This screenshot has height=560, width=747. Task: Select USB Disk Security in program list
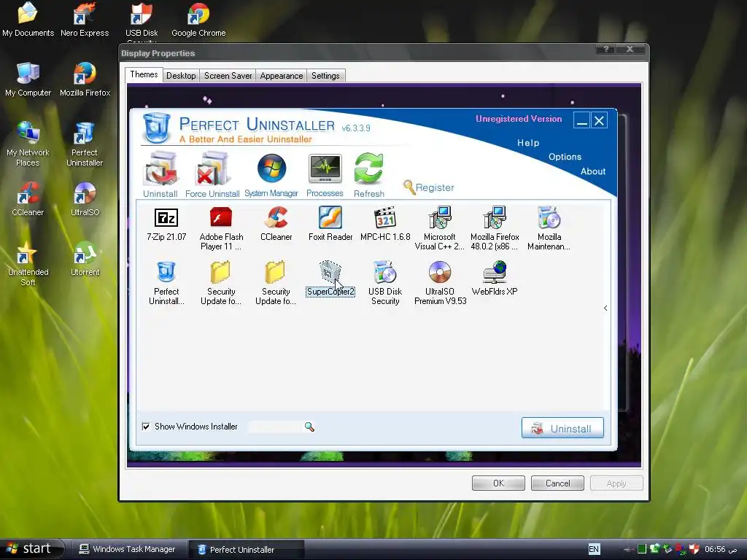pos(385,284)
